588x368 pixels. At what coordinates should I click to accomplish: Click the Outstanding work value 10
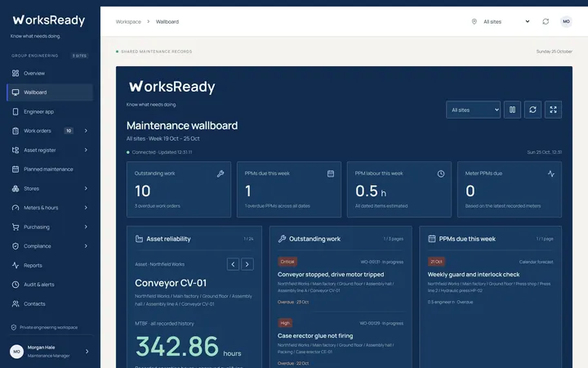[142, 191]
